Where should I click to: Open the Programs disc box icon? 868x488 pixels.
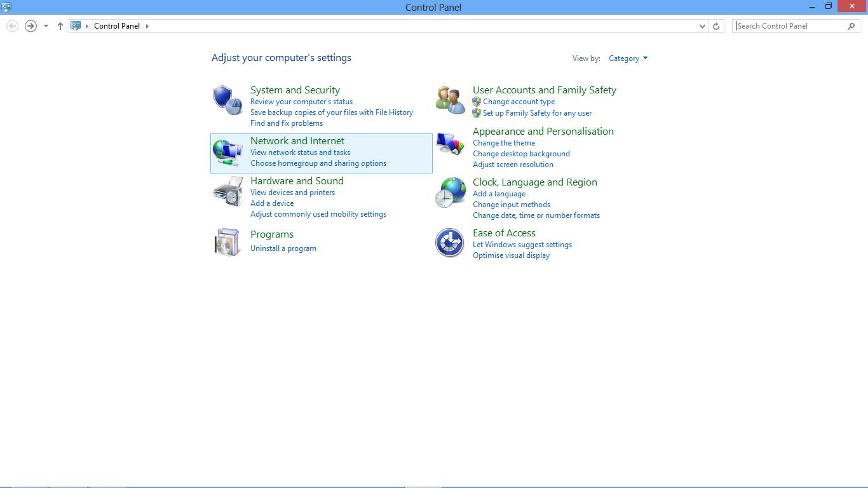click(x=227, y=242)
